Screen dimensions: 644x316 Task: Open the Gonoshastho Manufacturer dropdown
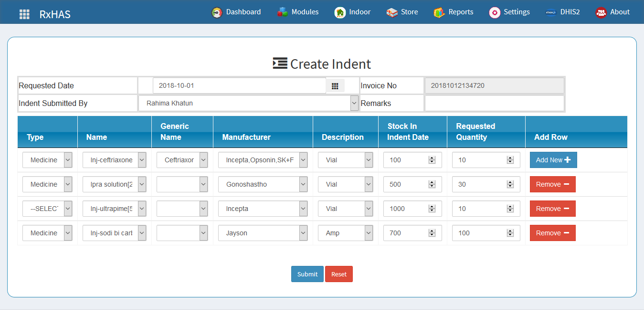(x=263, y=184)
